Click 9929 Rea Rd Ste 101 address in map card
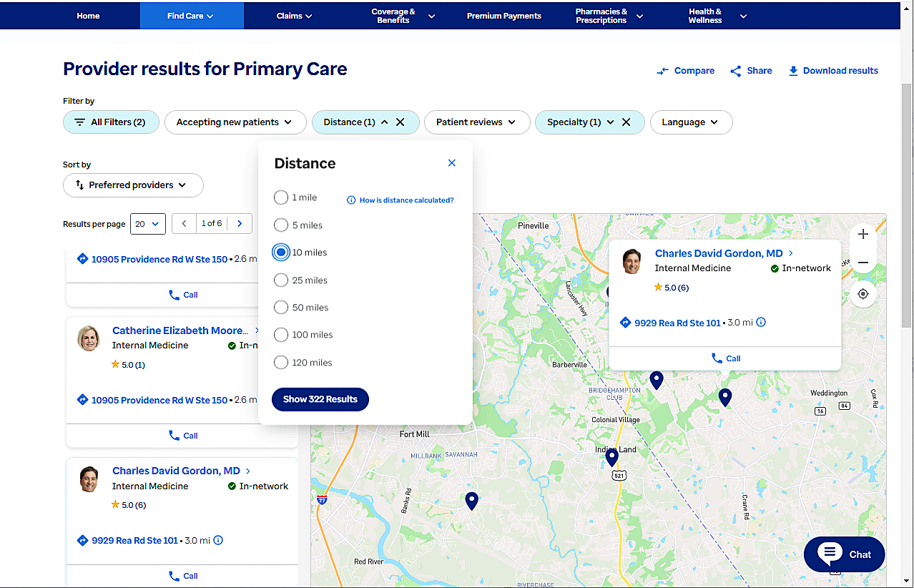The image size is (914, 588). [677, 323]
